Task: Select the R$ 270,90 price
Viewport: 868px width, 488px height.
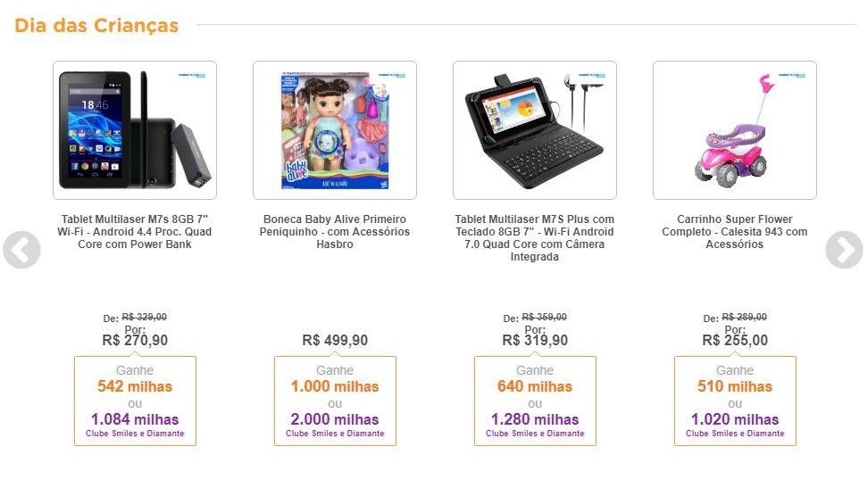Action: (x=135, y=340)
